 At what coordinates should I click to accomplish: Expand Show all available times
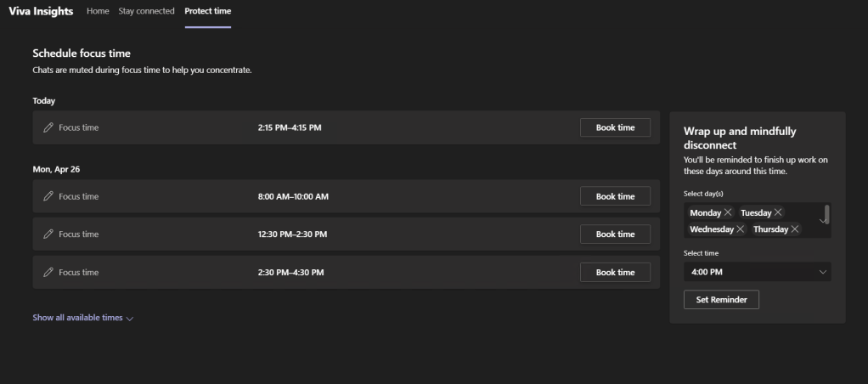click(83, 318)
